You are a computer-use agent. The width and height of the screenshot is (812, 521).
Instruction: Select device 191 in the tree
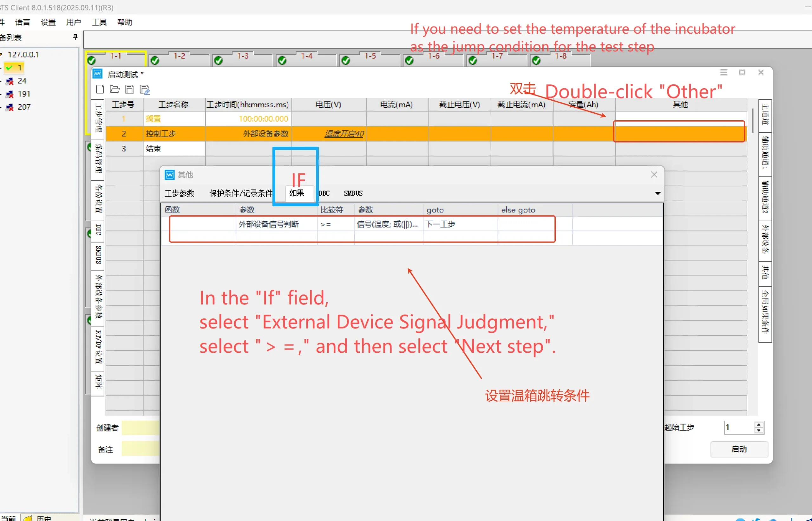[24, 94]
